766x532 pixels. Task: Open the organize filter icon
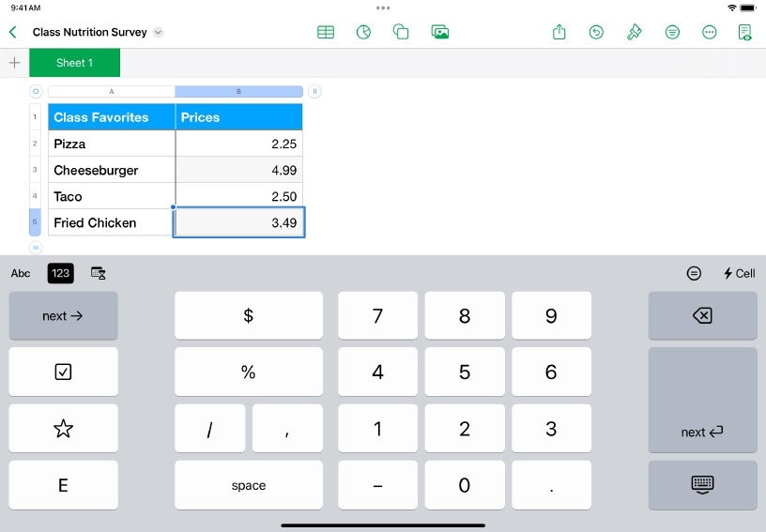click(672, 32)
